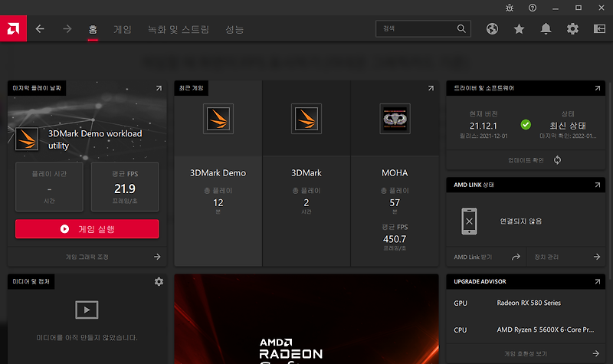Click the magnifier search icon
Image resolution: width=613 pixels, height=364 pixels.
click(x=461, y=28)
